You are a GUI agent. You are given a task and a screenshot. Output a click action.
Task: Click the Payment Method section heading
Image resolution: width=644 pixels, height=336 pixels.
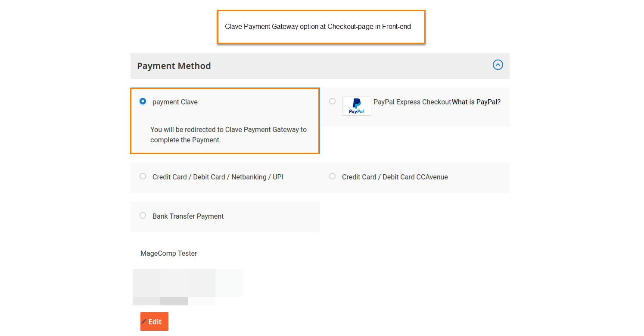click(x=174, y=66)
